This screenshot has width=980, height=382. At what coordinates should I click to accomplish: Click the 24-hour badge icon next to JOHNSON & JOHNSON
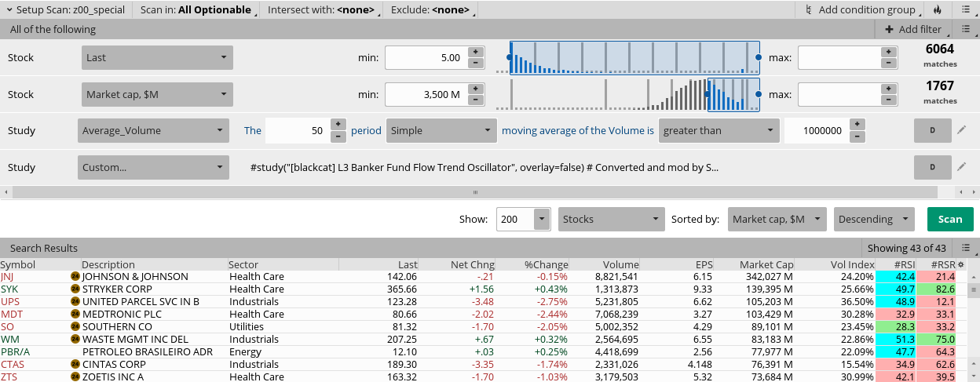(x=75, y=276)
